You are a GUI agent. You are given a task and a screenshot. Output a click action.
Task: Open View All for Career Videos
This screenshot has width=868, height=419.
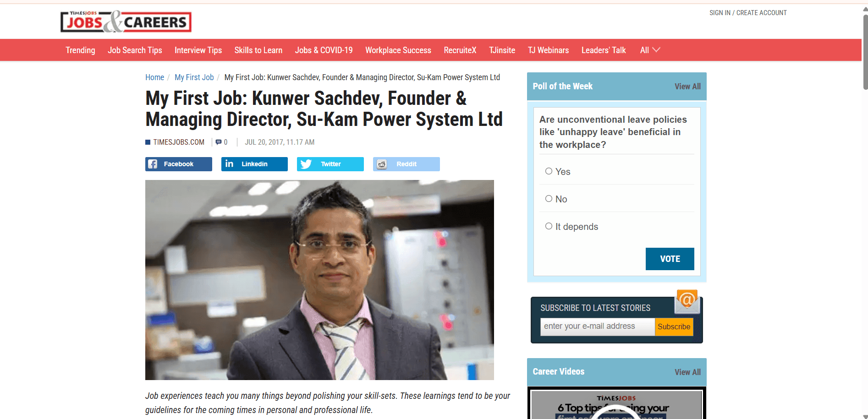pos(687,372)
